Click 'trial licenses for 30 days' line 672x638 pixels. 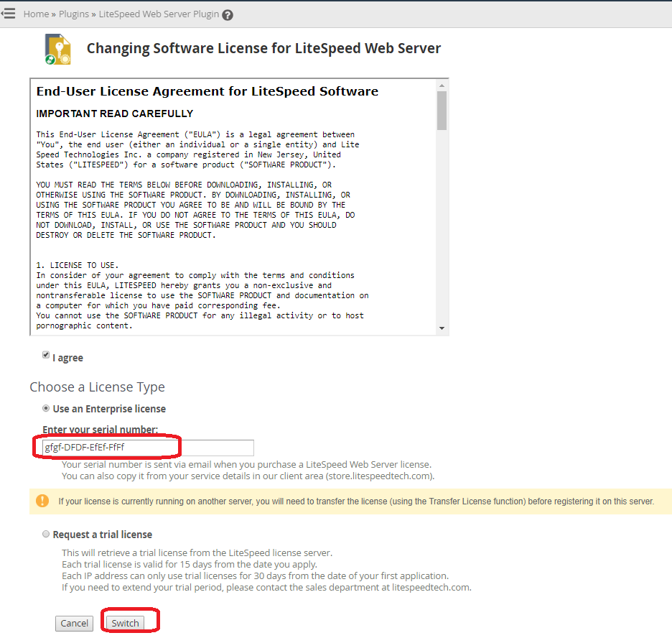point(255,575)
